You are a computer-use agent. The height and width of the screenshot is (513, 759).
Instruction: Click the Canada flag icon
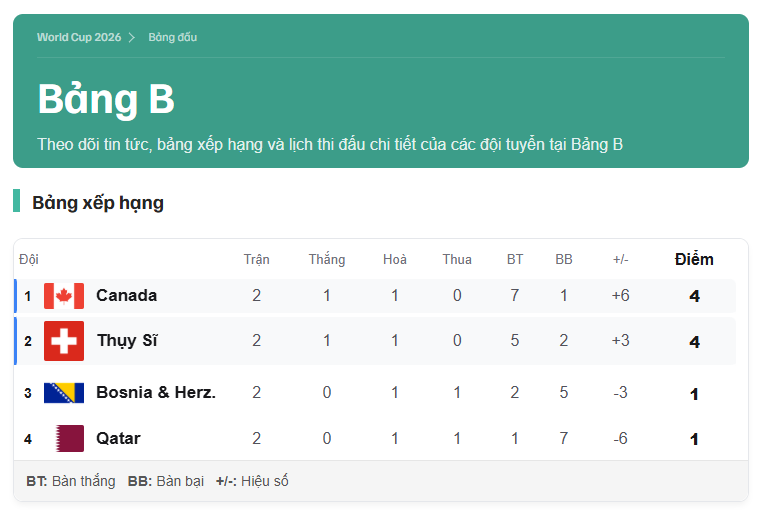(x=64, y=296)
